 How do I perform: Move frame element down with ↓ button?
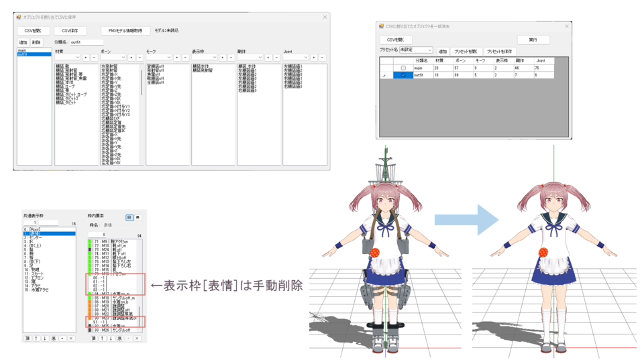tap(111, 339)
